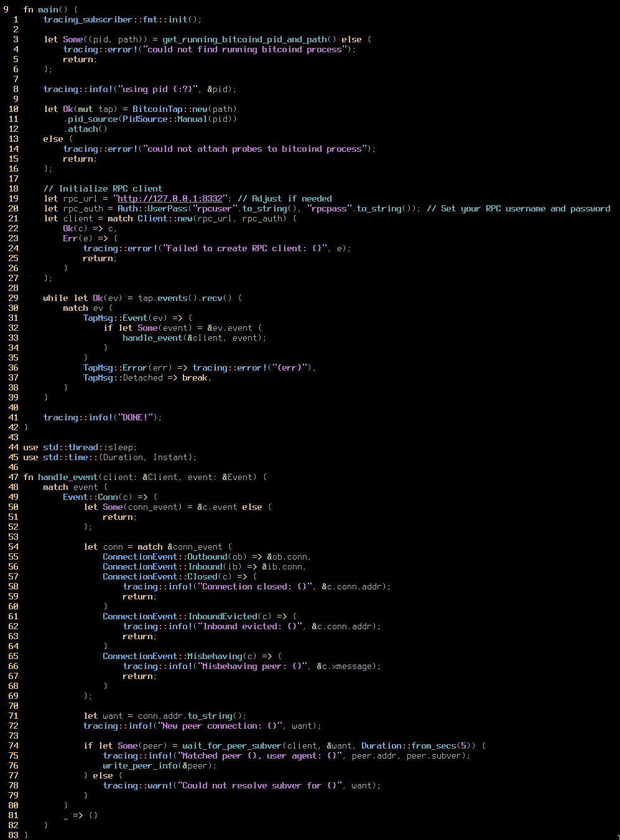620x840 pixels.
Task: Click the '.attach()' method call
Action: pos(85,129)
